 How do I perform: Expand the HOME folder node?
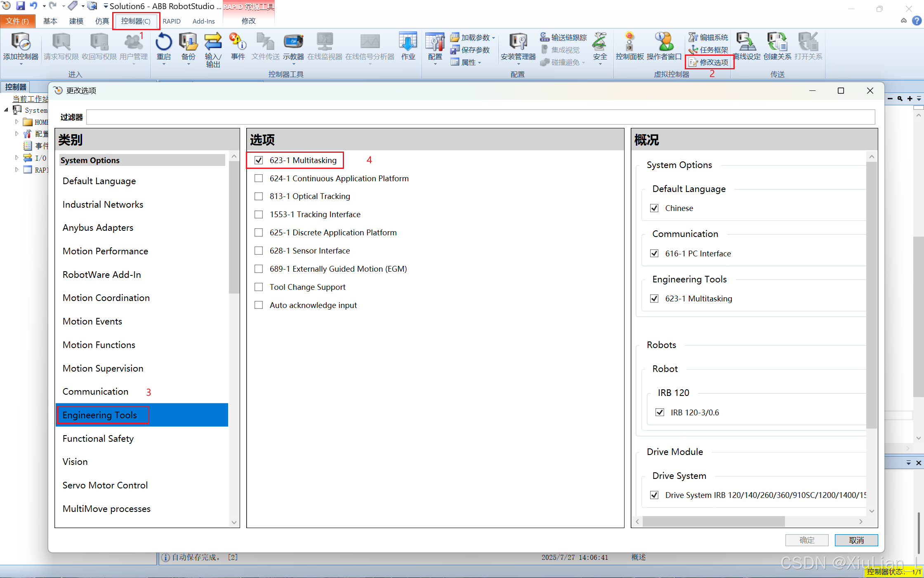[x=16, y=122]
